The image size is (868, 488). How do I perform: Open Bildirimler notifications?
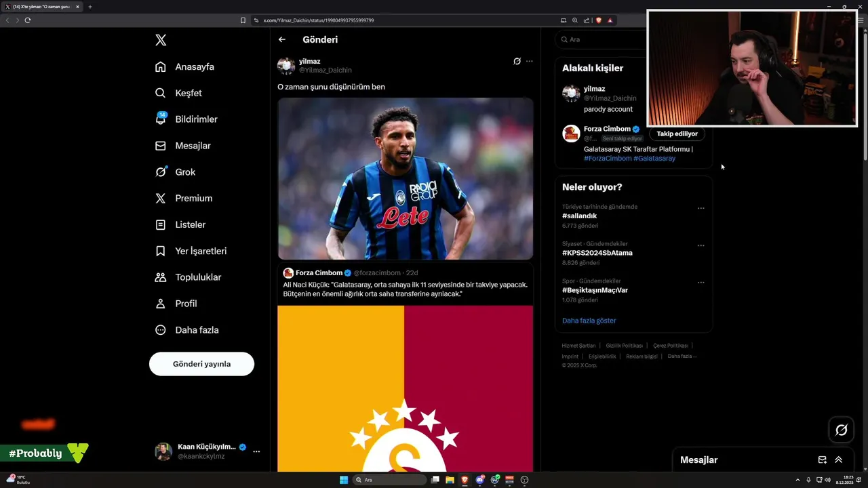186,119
